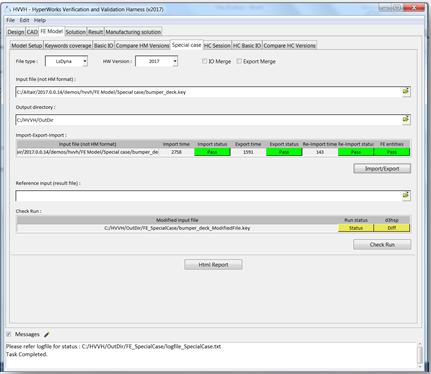The image size is (431, 374).
Task: Enable the IO Merge checkbox
Action: (205, 61)
